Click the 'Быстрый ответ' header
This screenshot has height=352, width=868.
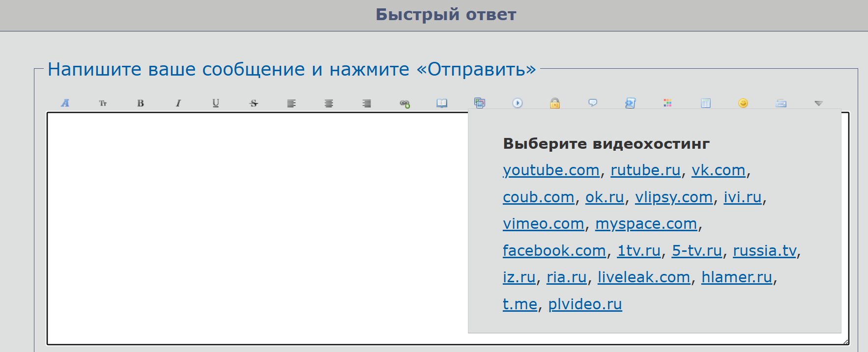coord(446,15)
